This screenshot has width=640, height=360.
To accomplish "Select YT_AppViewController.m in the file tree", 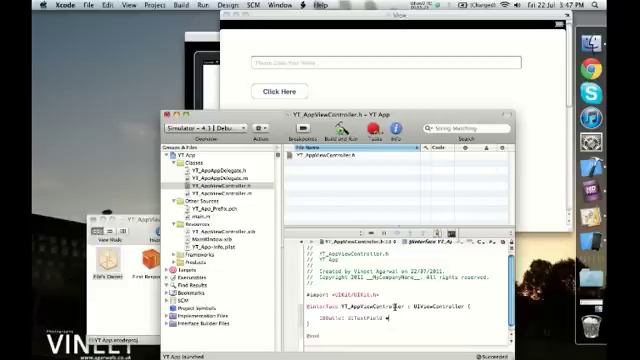I will pos(222,193).
